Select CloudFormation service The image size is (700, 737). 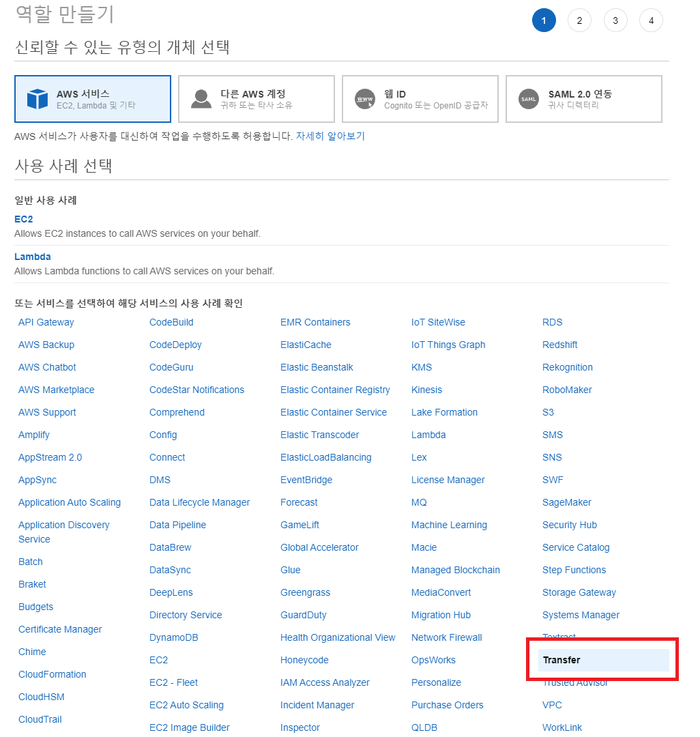(x=52, y=674)
